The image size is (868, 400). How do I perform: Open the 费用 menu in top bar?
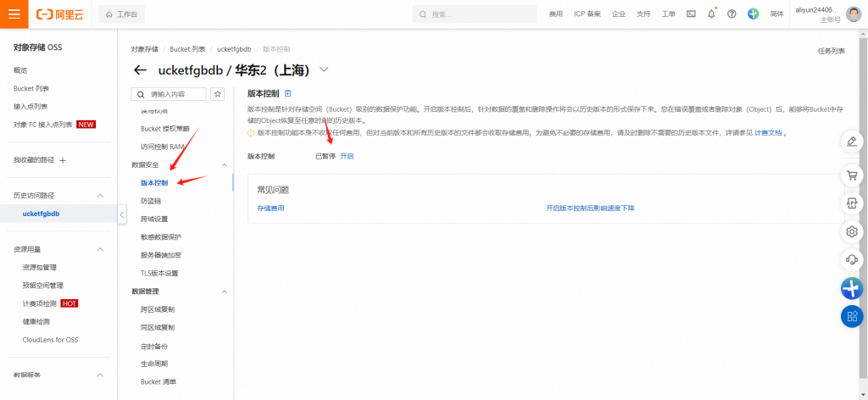point(556,14)
